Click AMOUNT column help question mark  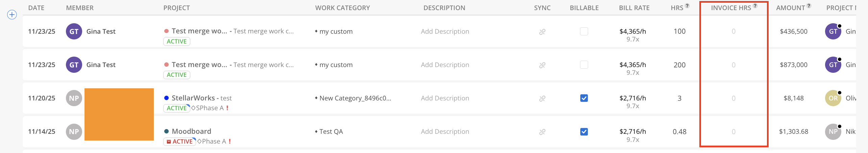pos(809,5)
